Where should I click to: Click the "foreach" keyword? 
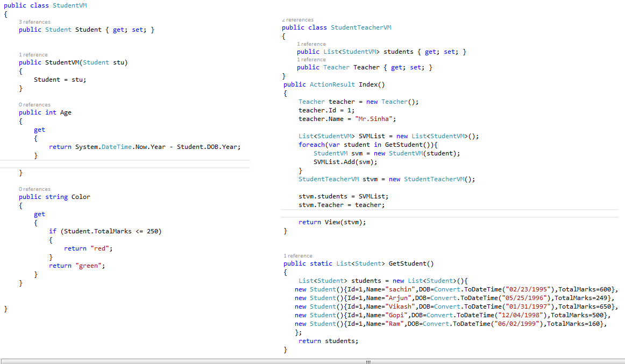(x=312, y=145)
